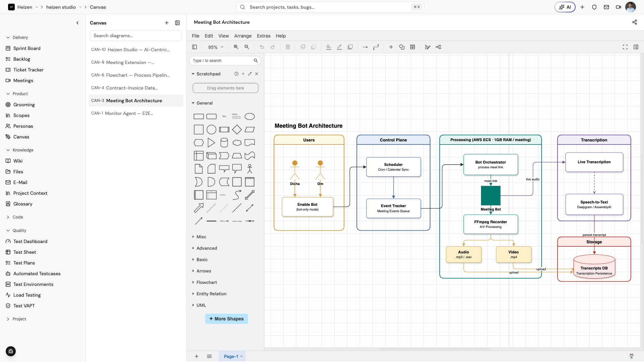
Task: Select the cylinder shape in General palette
Action: click(224, 143)
